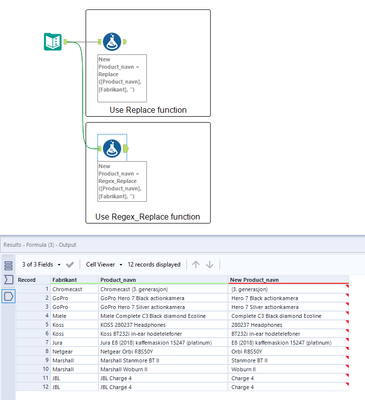Select record number 10 row header
Screen dimensions: 365x400
pyautogui.click(x=33, y=369)
